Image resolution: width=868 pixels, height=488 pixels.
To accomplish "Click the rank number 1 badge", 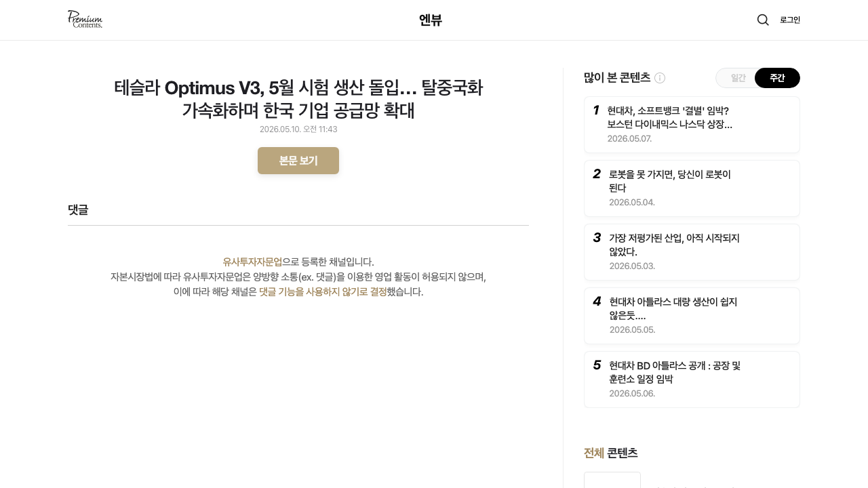I will pyautogui.click(x=595, y=110).
